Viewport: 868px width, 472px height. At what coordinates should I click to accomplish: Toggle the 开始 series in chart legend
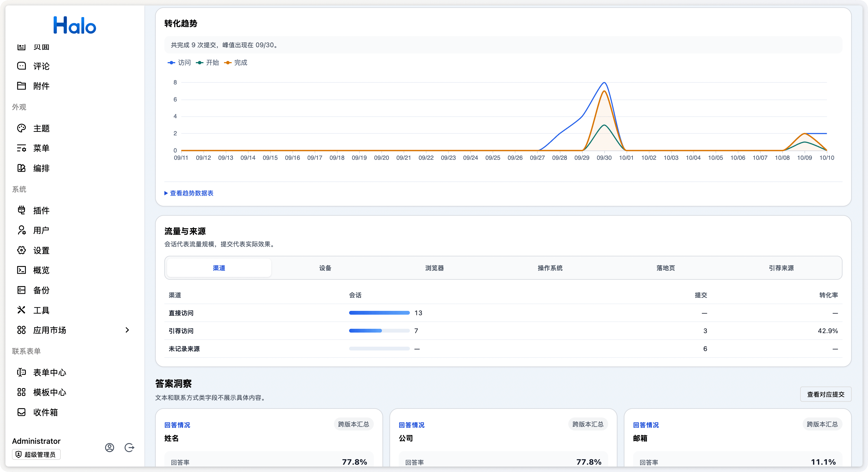tap(207, 63)
